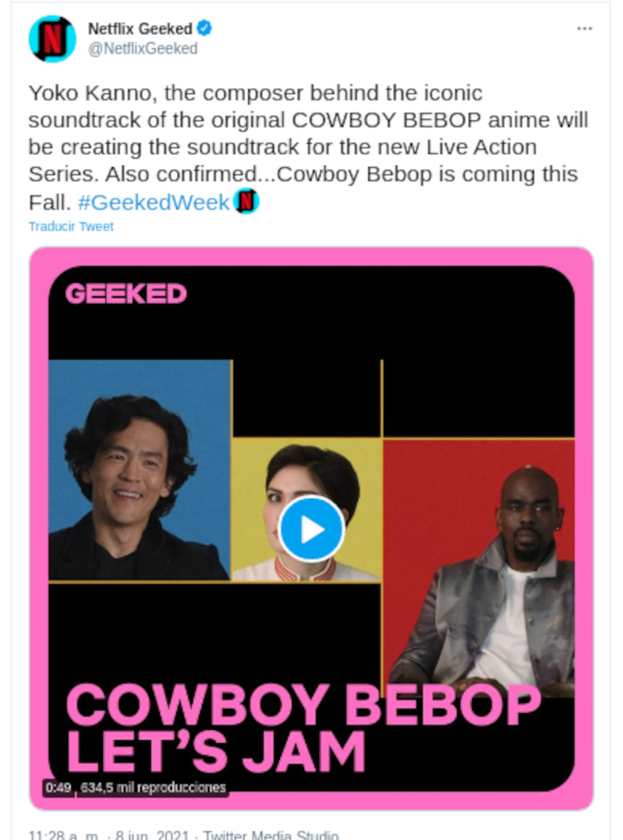Click the Netflix emoji after #GeekedWeek
This screenshot has height=840, width=623.
click(246, 201)
